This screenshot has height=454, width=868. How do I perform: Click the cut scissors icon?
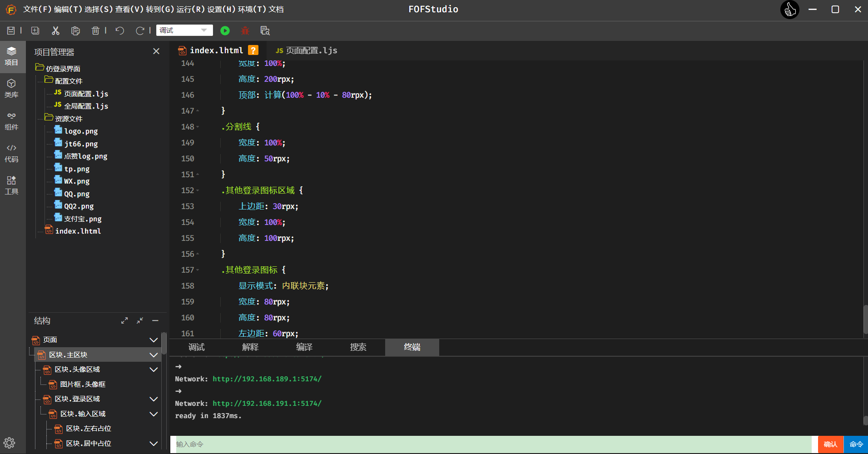(55, 30)
